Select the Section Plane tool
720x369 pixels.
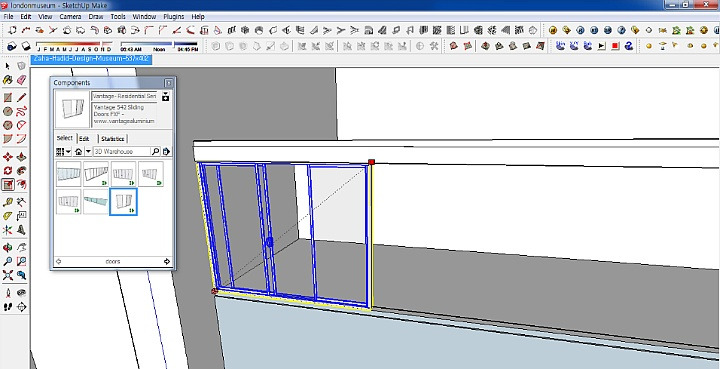pos(21,307)
